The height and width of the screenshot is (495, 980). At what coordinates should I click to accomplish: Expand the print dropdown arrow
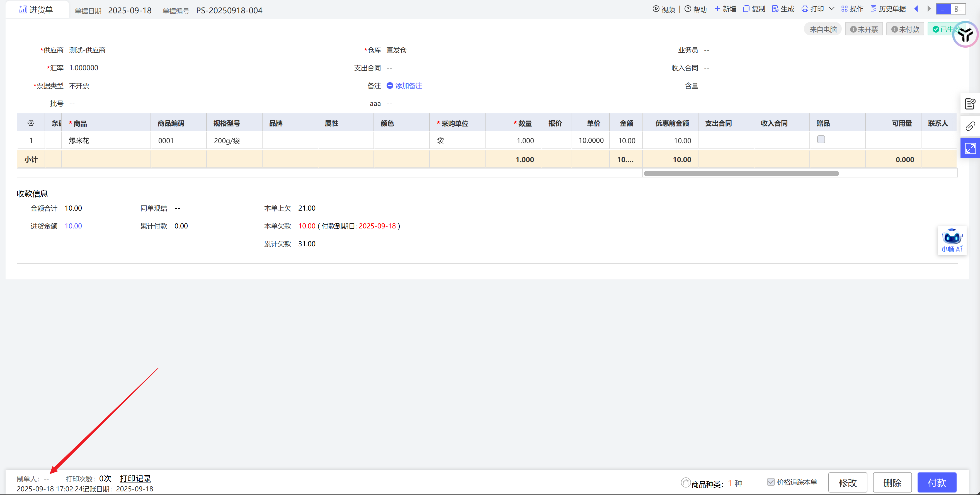(x=832, y=9)
